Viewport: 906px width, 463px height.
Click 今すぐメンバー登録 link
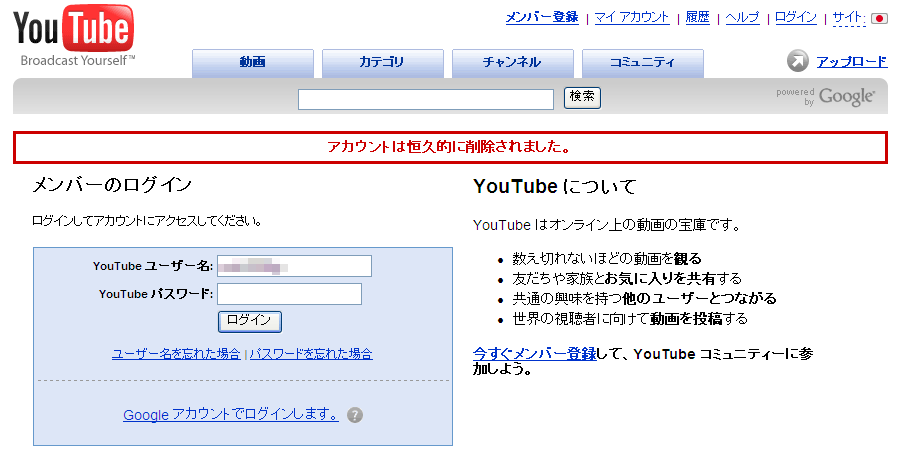tap(534, 354)
